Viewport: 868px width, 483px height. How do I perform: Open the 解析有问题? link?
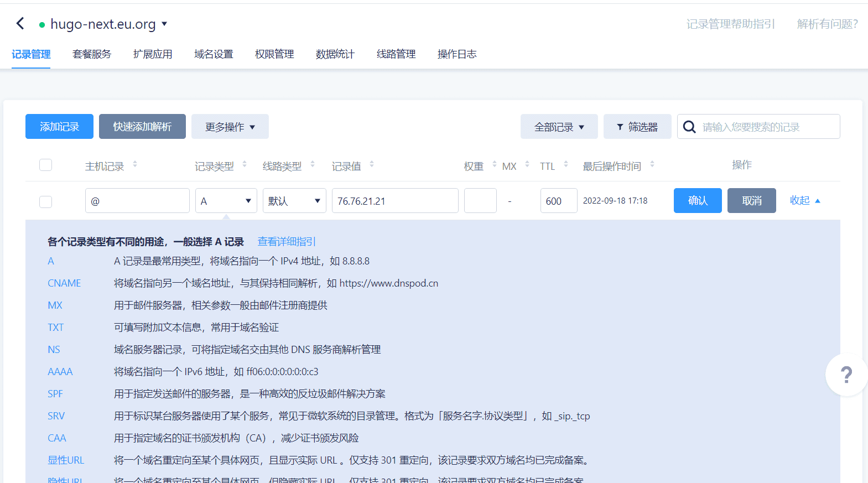coord(828,24)
